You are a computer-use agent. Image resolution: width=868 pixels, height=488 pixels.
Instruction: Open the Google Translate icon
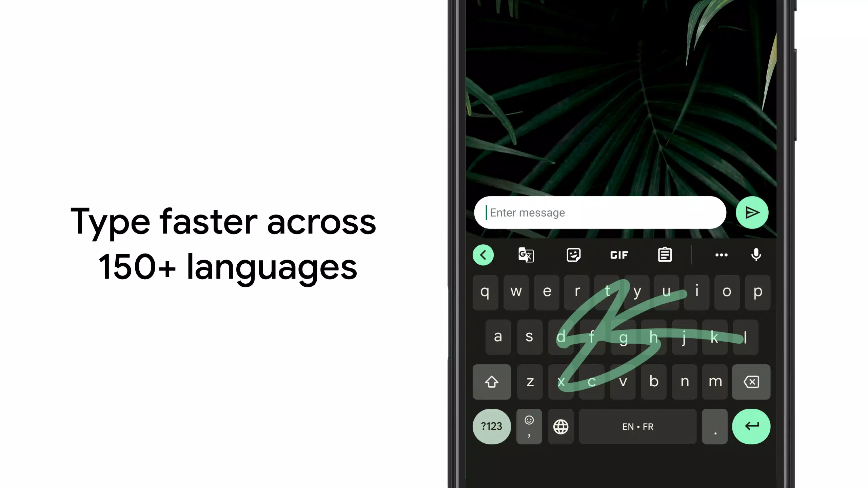tap(525, 255)
